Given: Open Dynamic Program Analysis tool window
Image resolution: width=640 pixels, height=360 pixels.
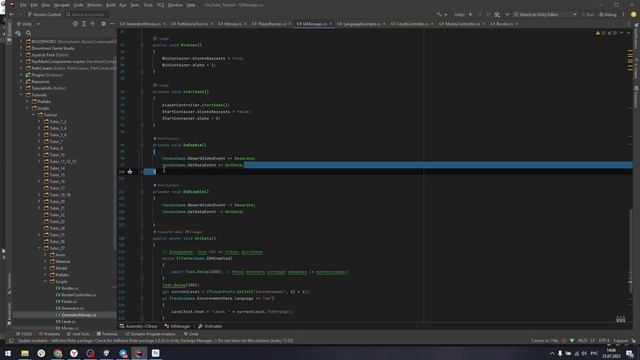Looking at the screenshot, I should [150, 334].
